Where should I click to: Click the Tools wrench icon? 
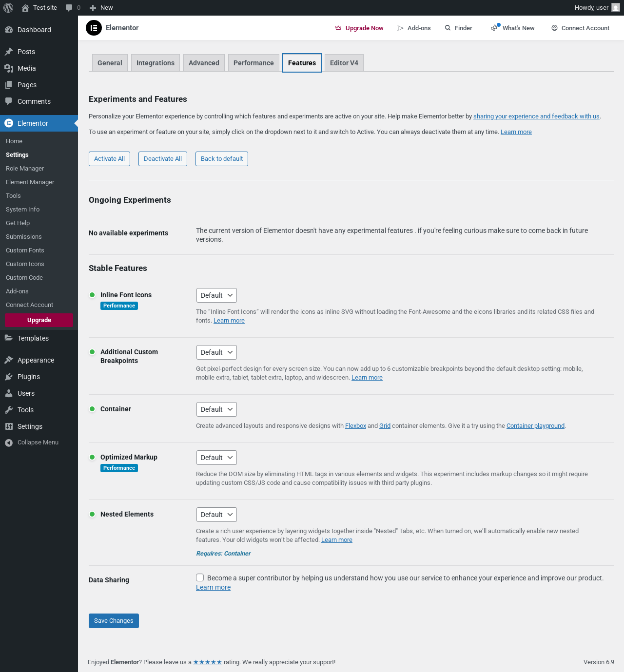9,410
